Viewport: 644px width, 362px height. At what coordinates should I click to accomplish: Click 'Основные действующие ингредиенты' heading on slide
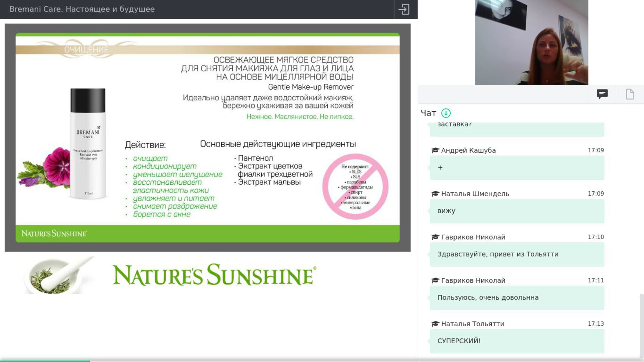pos(278,144)
